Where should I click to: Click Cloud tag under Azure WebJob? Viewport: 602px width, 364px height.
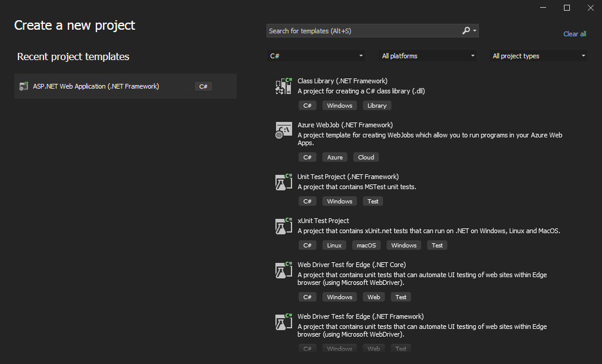pos(366,158)
